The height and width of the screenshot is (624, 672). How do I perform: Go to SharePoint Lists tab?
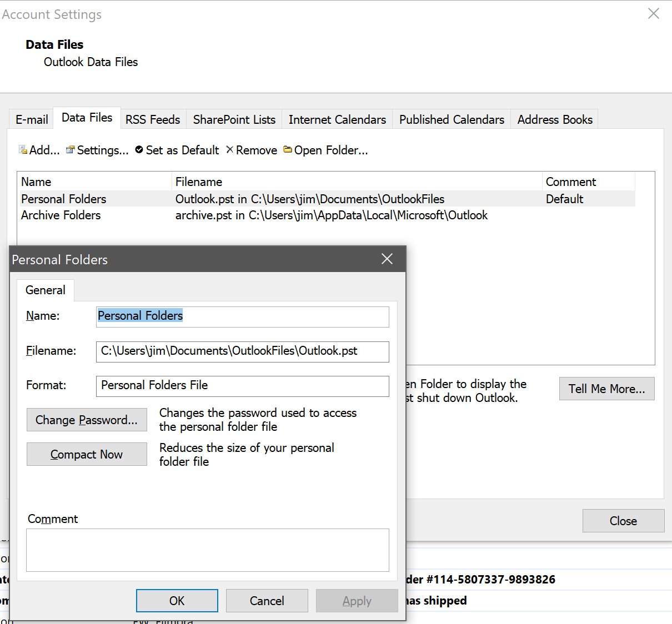click(x=234, y=119)
